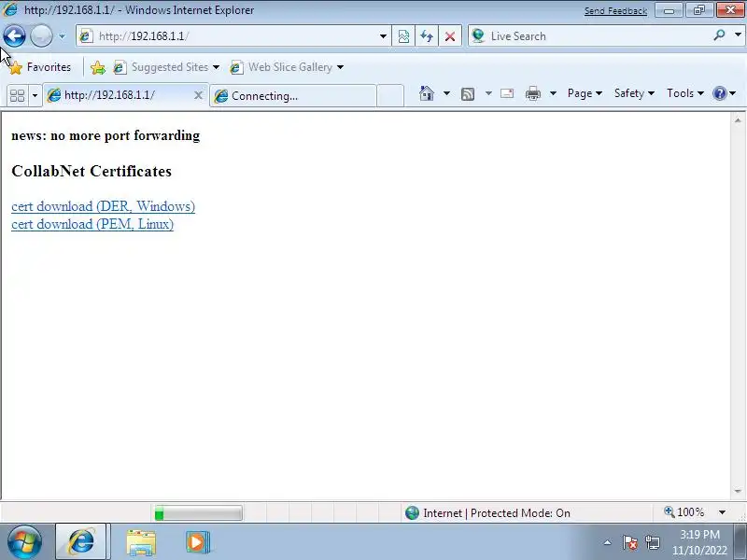Click the taskbar clock showing 3:19 PM
The image size is (747, 560).
[x=699, y=542]
